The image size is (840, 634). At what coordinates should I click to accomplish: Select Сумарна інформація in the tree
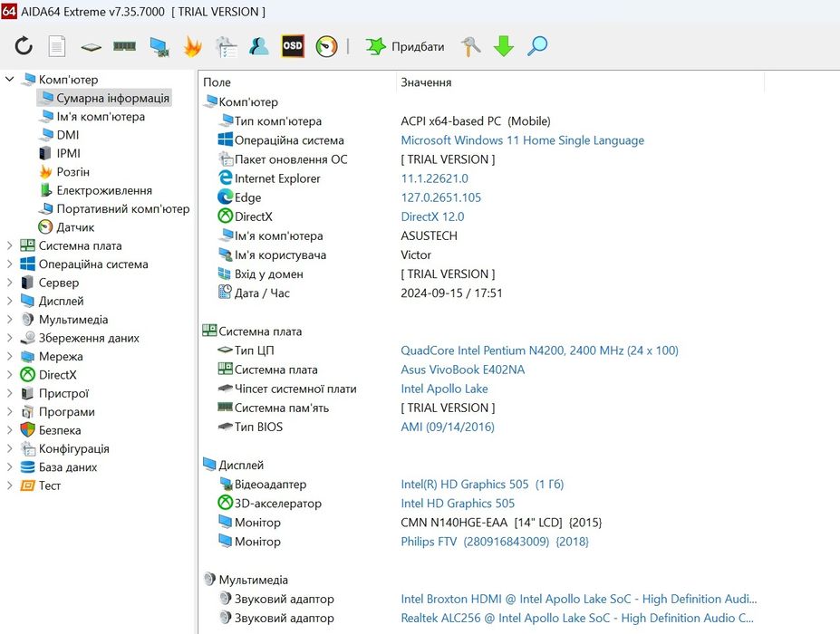(x=104, y=98)
